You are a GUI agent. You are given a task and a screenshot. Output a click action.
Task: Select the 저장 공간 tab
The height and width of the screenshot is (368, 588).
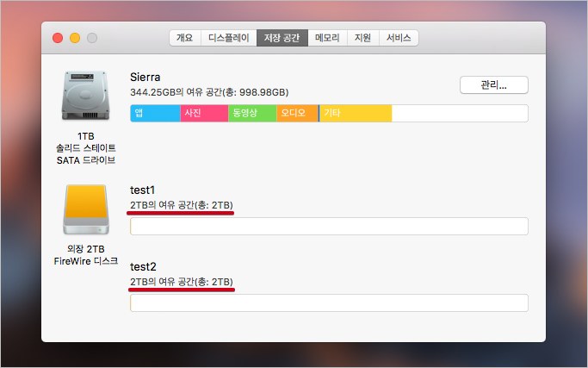282,38
